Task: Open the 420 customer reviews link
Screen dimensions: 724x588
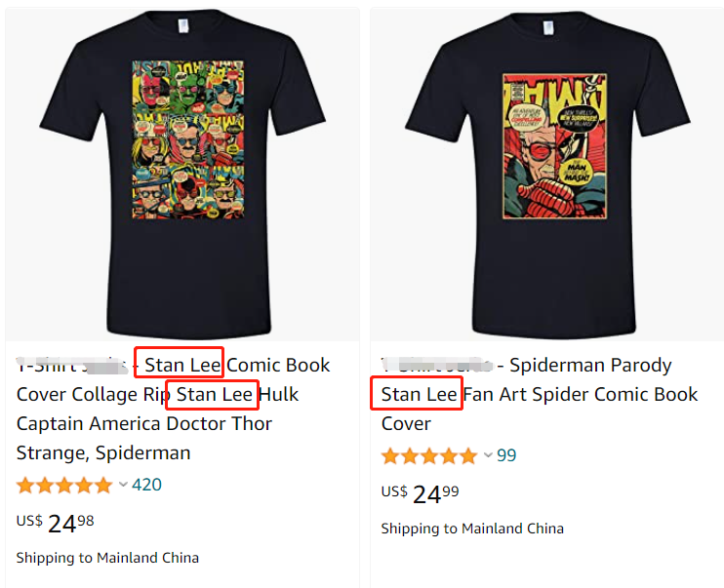Action: point(146,485)
